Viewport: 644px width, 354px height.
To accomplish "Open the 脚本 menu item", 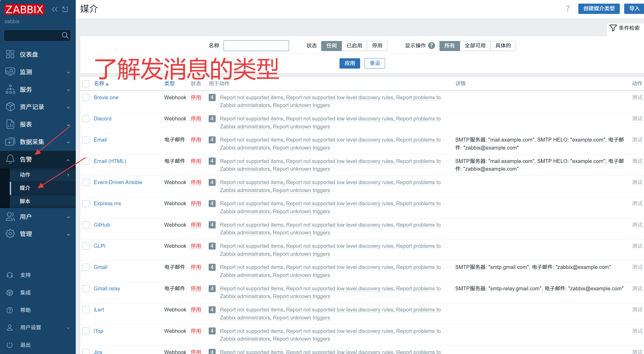I will coord(43,201).
